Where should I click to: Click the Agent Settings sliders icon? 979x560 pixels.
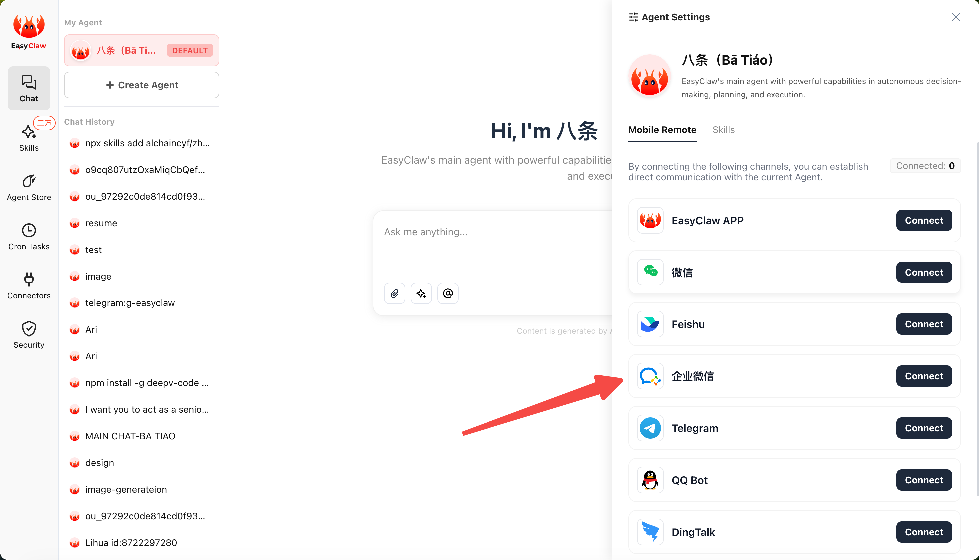tap(633, 17)
